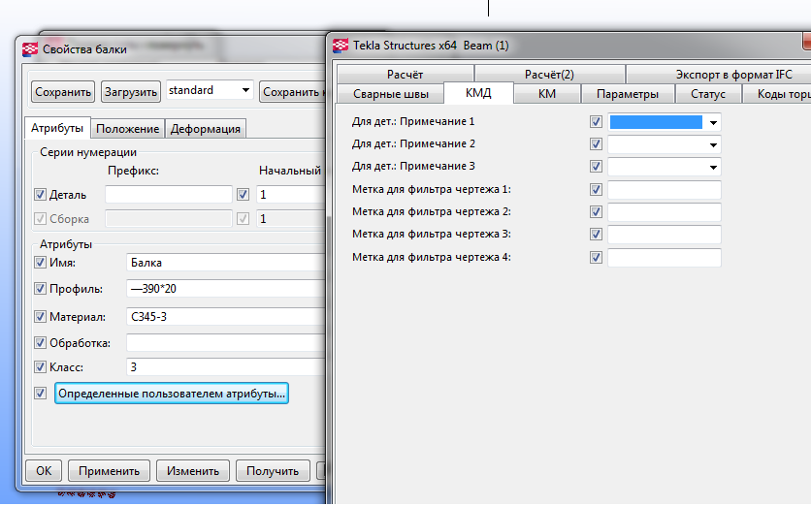Click the Деталь start number field
This screenshot has height=506, width=812.
pyautogui.click(x=291, y=195)
